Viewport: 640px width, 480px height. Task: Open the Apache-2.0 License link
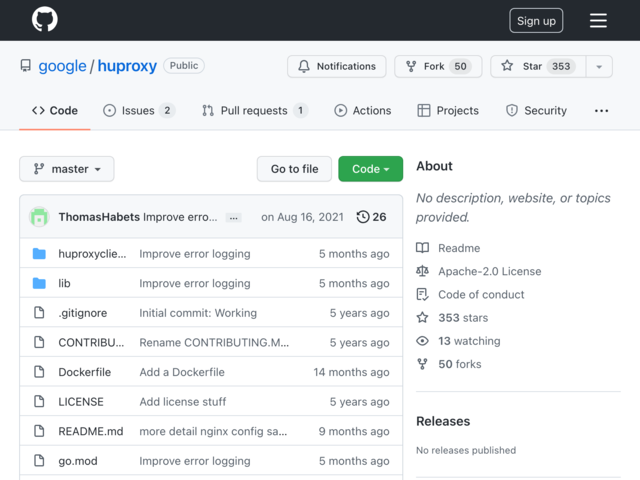[489, 271]
